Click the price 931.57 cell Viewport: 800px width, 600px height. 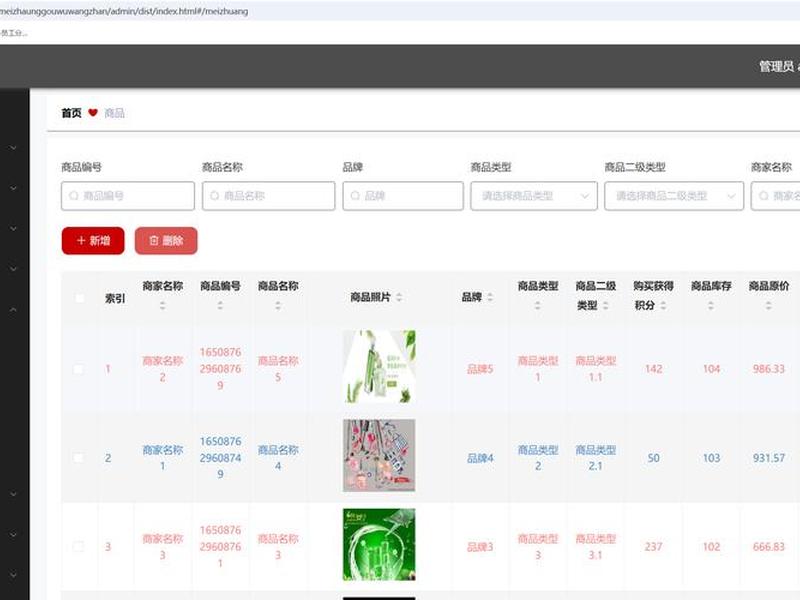click(768, 458)
